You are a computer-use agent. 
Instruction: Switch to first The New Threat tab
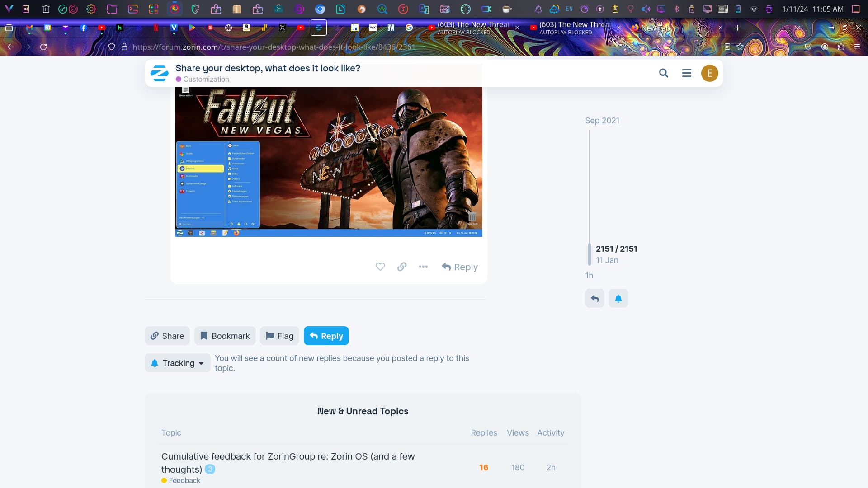(x=473, y=28)
